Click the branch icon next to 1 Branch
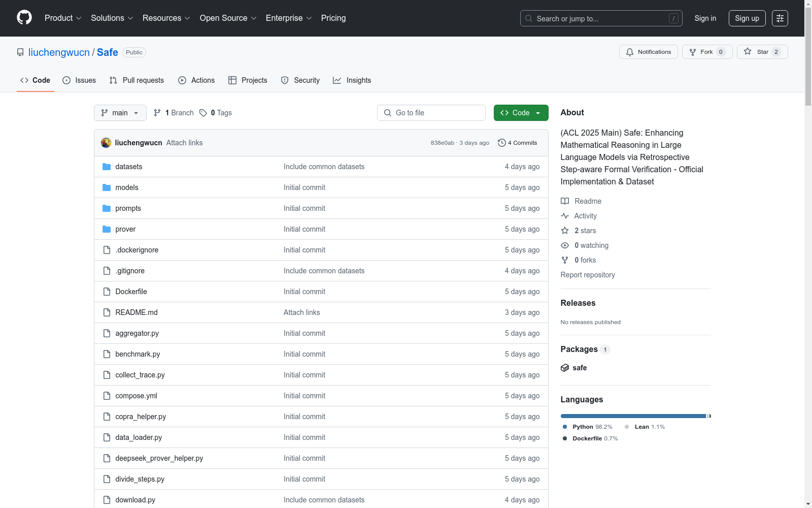The image size is (812, 508). coord(157,113)
